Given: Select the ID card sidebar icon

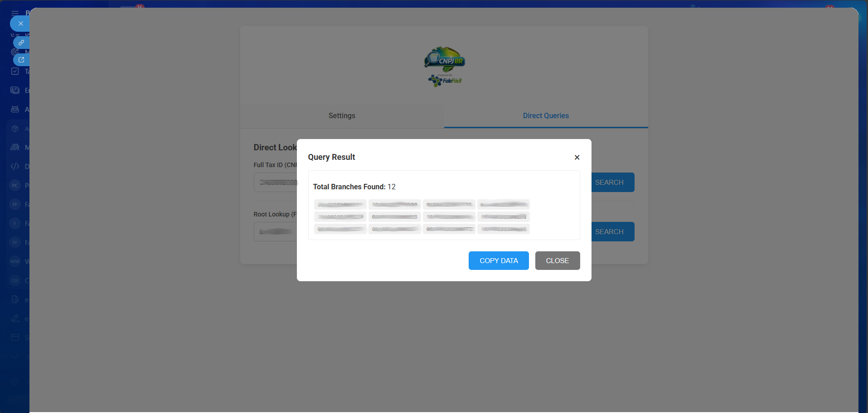Looking at the screenshot, I should (x=15, y=91).
